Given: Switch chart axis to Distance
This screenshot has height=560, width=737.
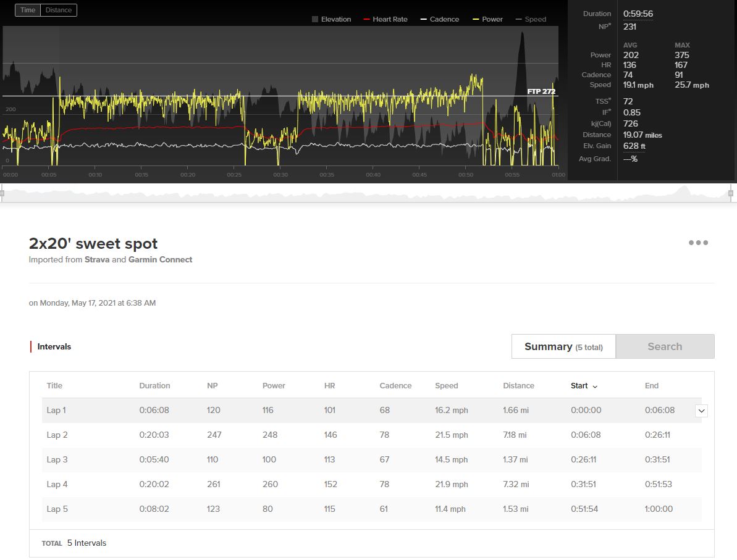Looking at the screenshot, I should point(59,10).
